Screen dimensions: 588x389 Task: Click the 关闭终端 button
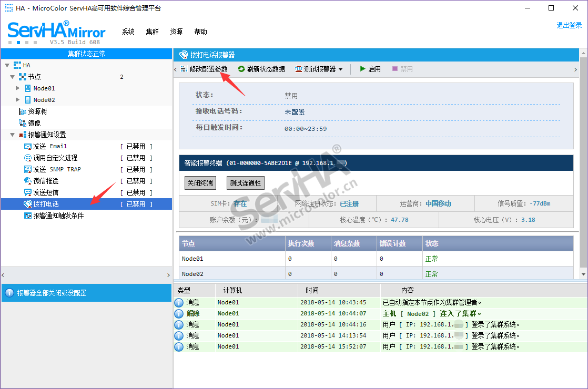(x=200, y=183)
